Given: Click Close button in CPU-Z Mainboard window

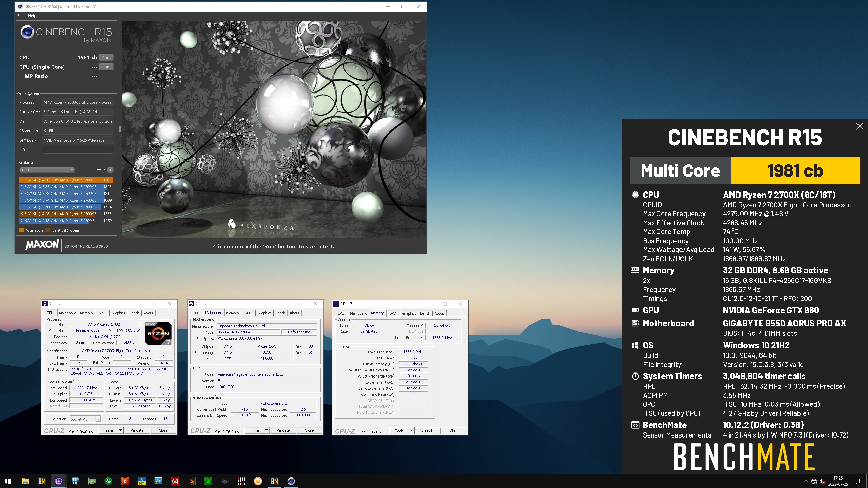Looking at the screenshot, I should pyautogui.click(x=309, y=430).
